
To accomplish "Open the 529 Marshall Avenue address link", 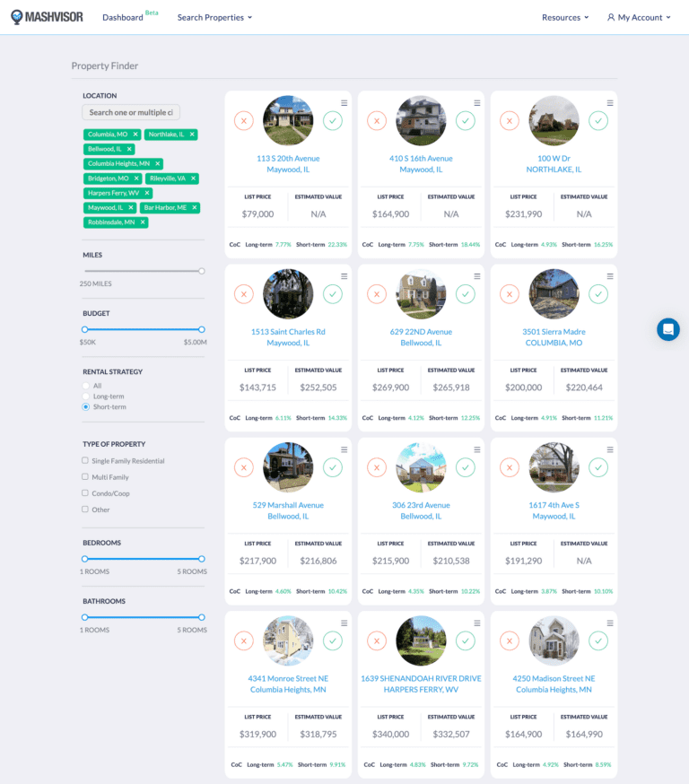I will point(288,510).
